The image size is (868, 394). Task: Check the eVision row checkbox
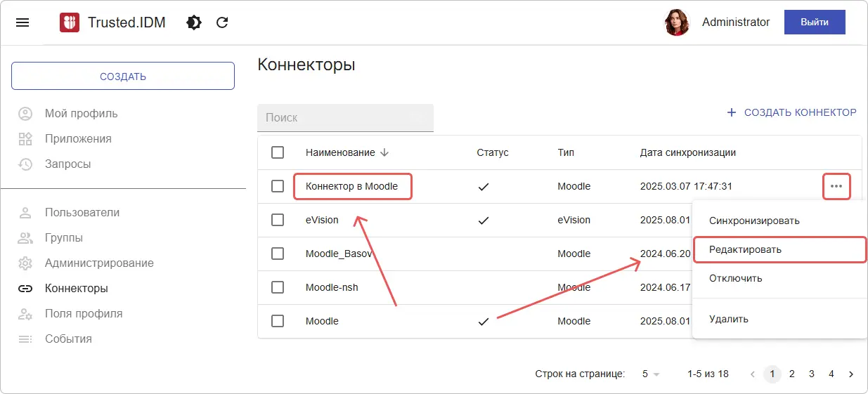(x=278, y=220)
